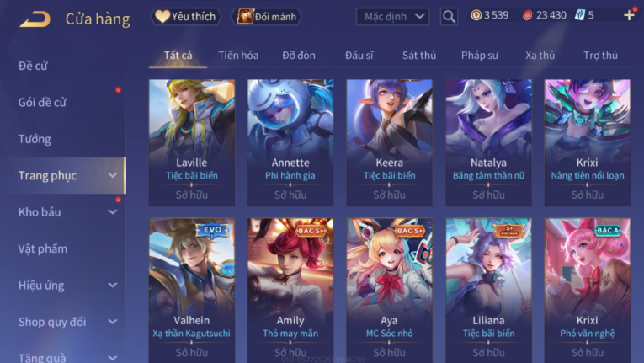Go to Tướng in the sidebar

coord(35,139)
